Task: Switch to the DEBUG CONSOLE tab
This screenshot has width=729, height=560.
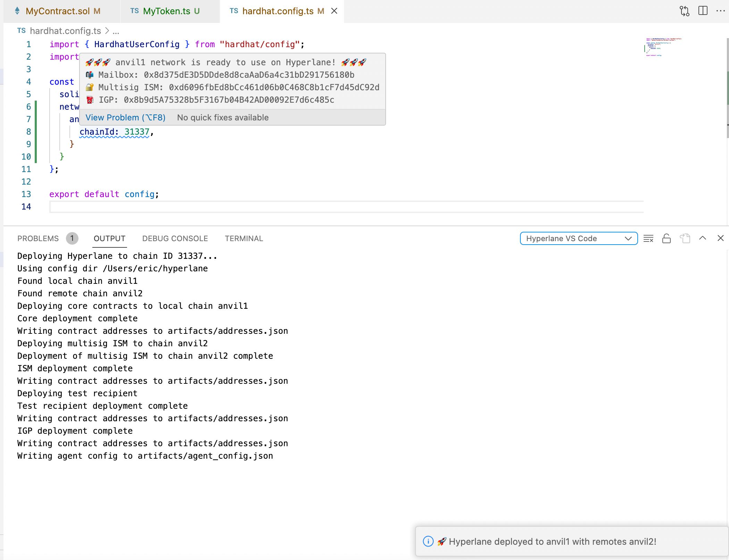Action: 175,239
